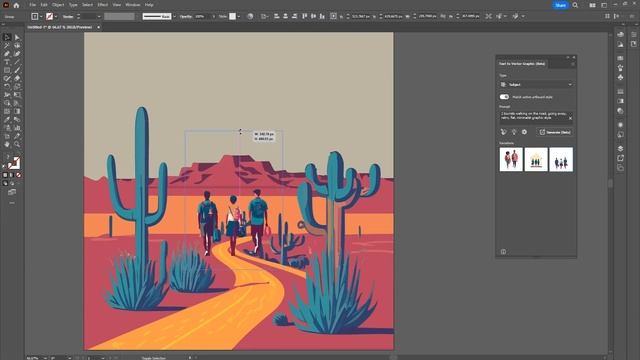Open the graphic Style dropdown arrow

click(x=239, y=16)
